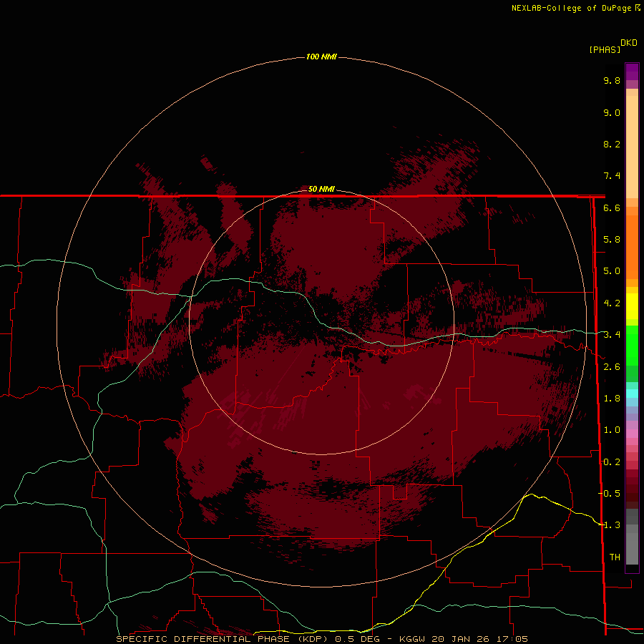Pick the purple swatch at the legend top
The width and height of the screenshot is (644, 644).
tap(632, 72)
